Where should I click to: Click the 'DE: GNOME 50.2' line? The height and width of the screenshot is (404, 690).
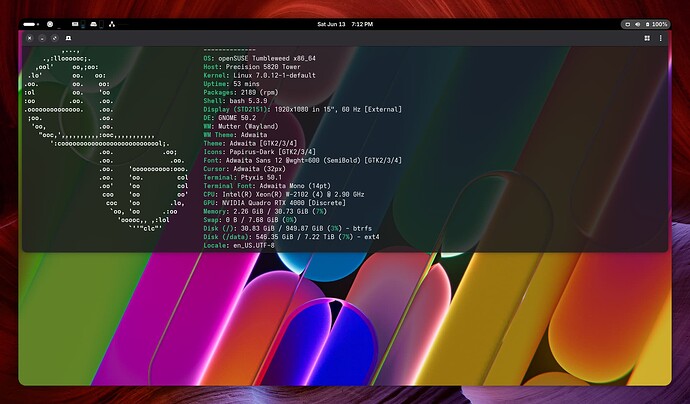click(x=229, y=118)
